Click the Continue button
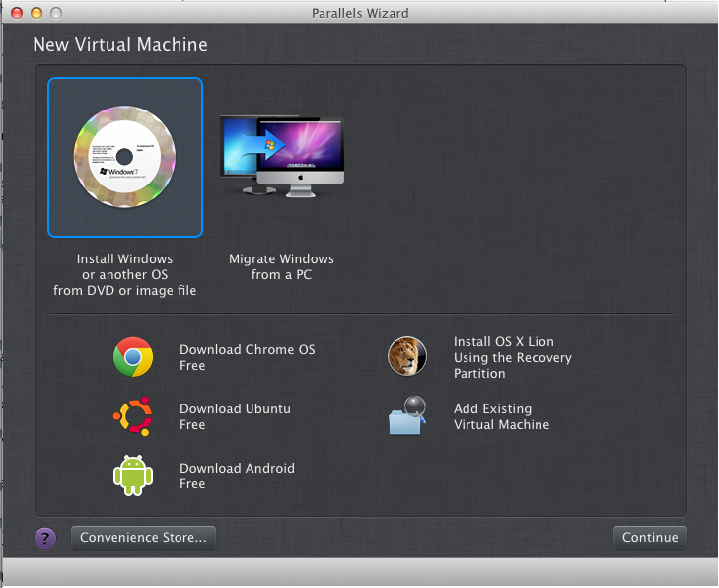 click(650, 537)
